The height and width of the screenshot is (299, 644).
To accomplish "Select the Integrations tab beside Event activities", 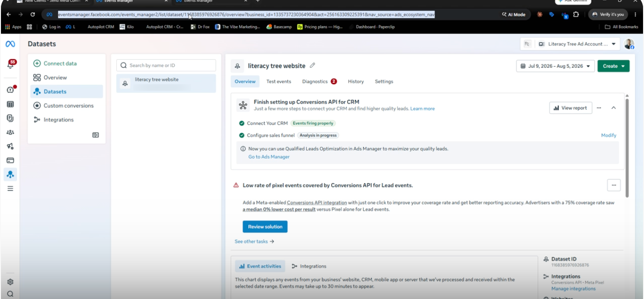I will point(309,266).
